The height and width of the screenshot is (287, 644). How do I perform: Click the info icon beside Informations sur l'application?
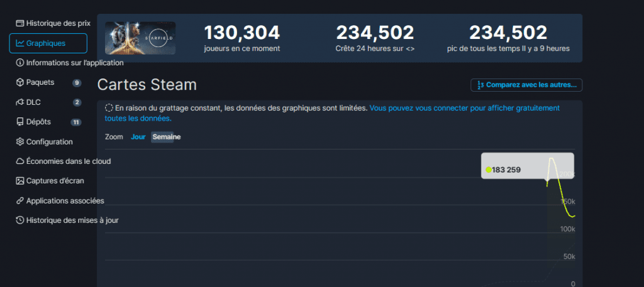[20, 63]
